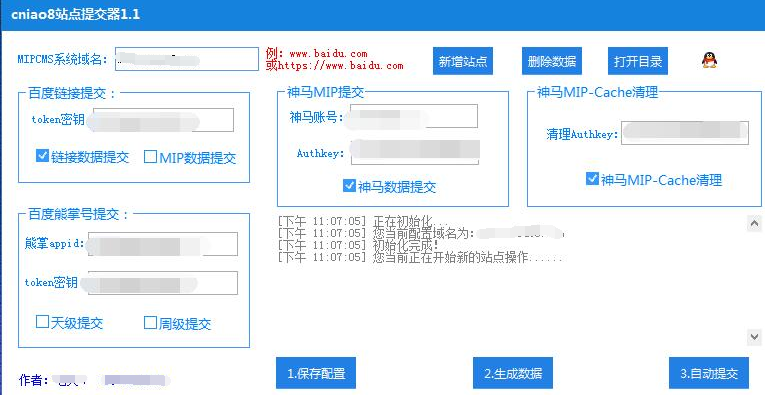Toggle 神马数据提交 checkbox
Screen dimensions: 765x398
coord(349,185)
